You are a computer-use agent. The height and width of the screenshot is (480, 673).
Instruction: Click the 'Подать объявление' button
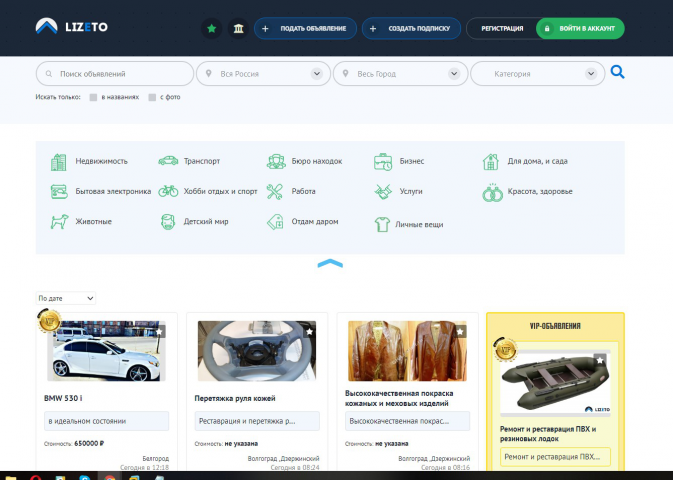(305, 28)
